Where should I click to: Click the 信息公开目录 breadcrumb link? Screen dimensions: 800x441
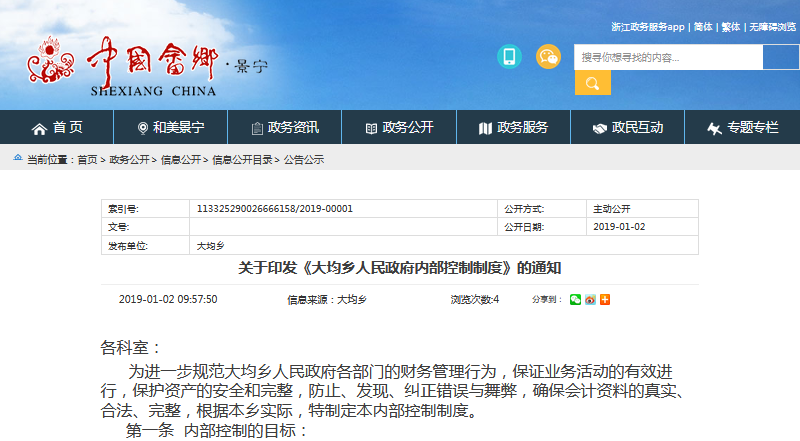(x=242, y=160)
